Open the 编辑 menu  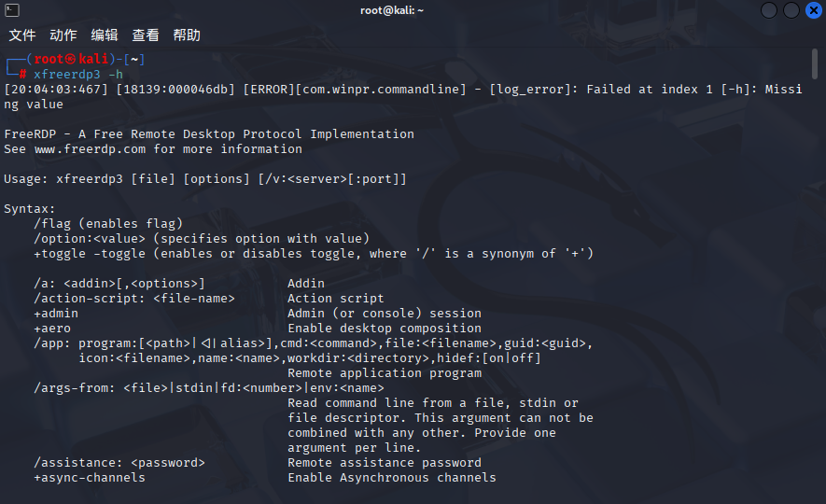[x=105, y=35]
